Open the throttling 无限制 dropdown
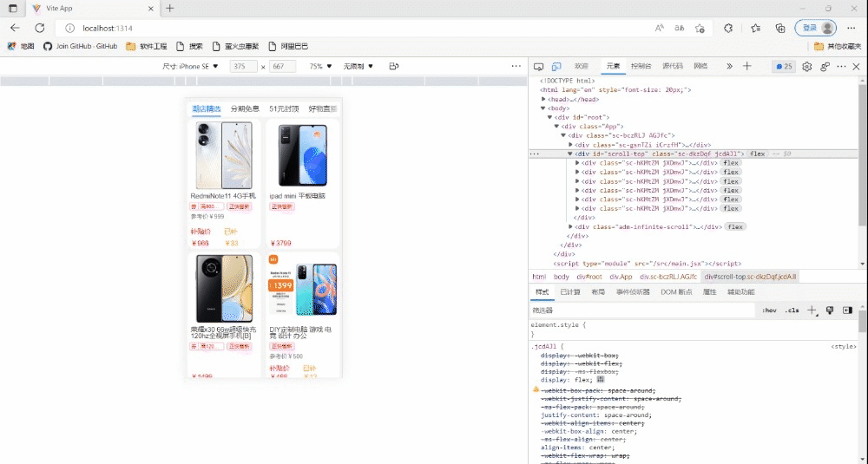The width and height of the screenshot is (868, 464). pyautogui.click(x=358, y=67)
